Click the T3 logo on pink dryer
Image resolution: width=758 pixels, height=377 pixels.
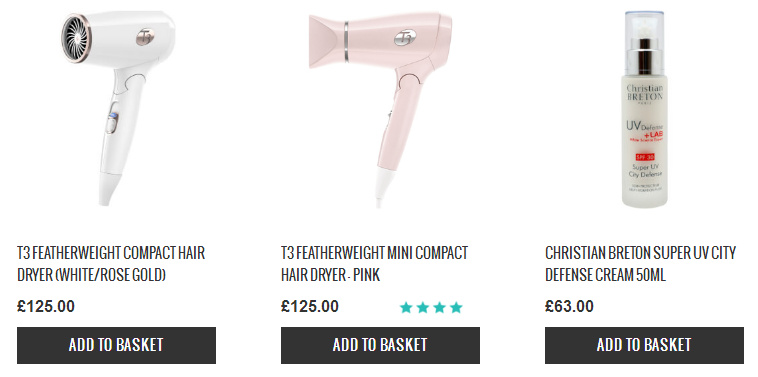(x=405, y=37)
